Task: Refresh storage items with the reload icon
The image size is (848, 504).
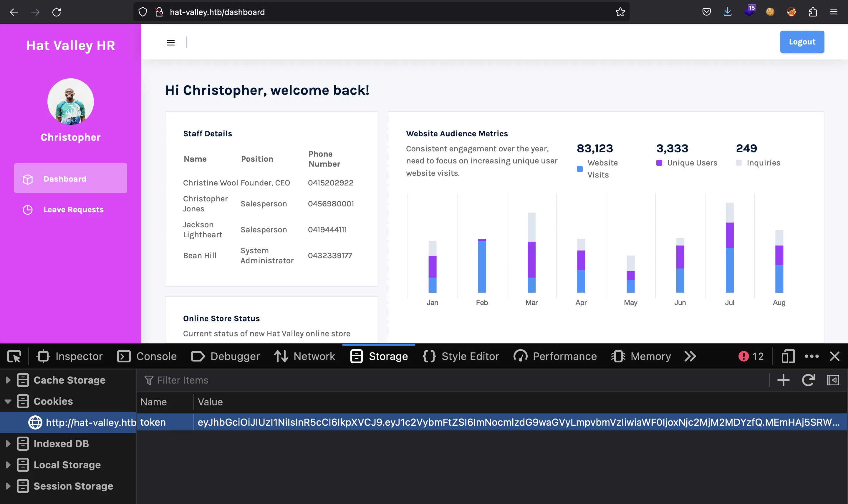Action: [808, 380]
